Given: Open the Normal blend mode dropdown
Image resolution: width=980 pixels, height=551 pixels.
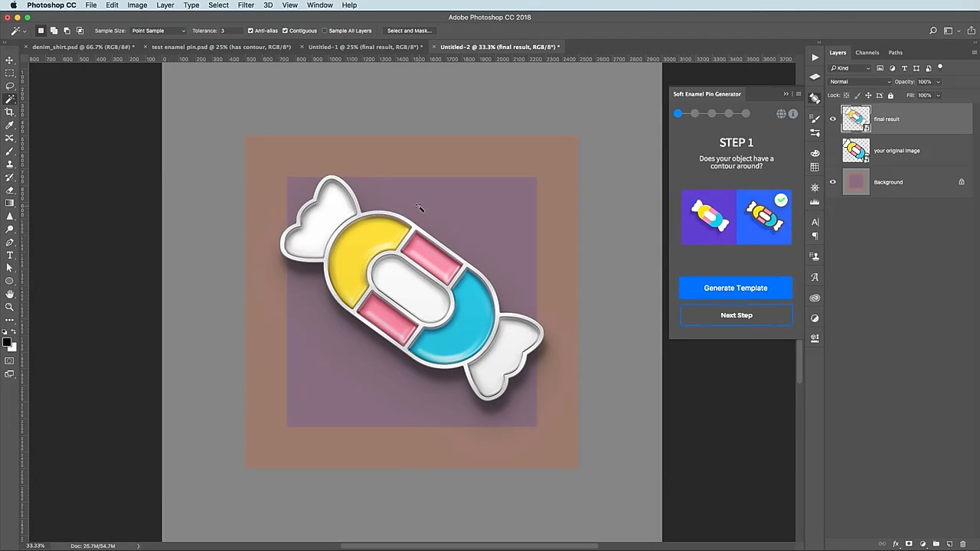Looking at the screenshot, I should click(861, 82).
